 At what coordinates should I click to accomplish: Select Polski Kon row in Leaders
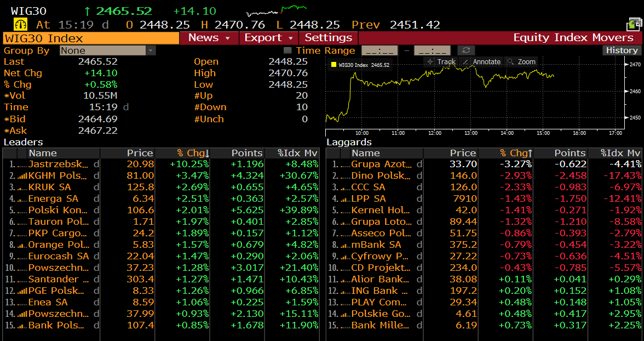tap(161, 210)
